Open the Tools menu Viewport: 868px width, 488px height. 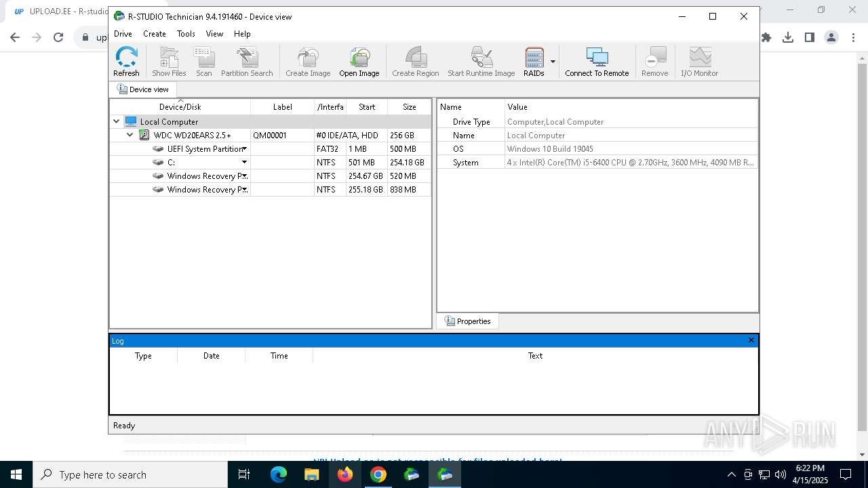(186, 33)
